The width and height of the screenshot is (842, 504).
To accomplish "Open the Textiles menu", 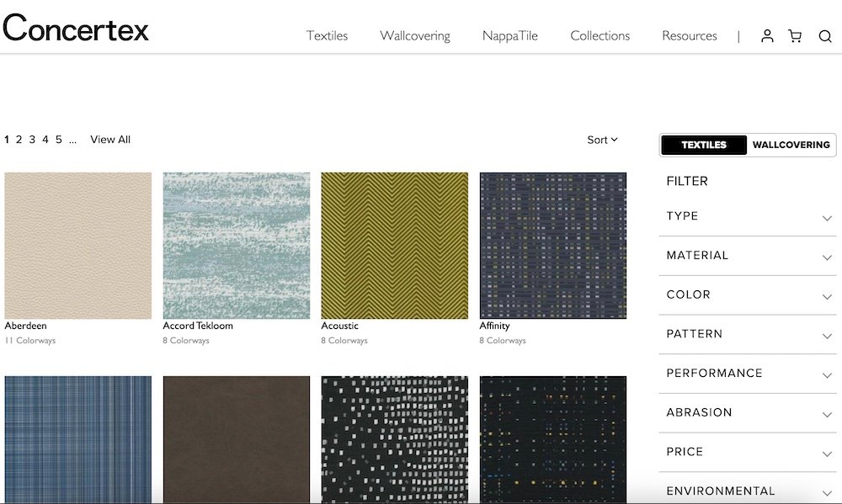I will [327, 36].
